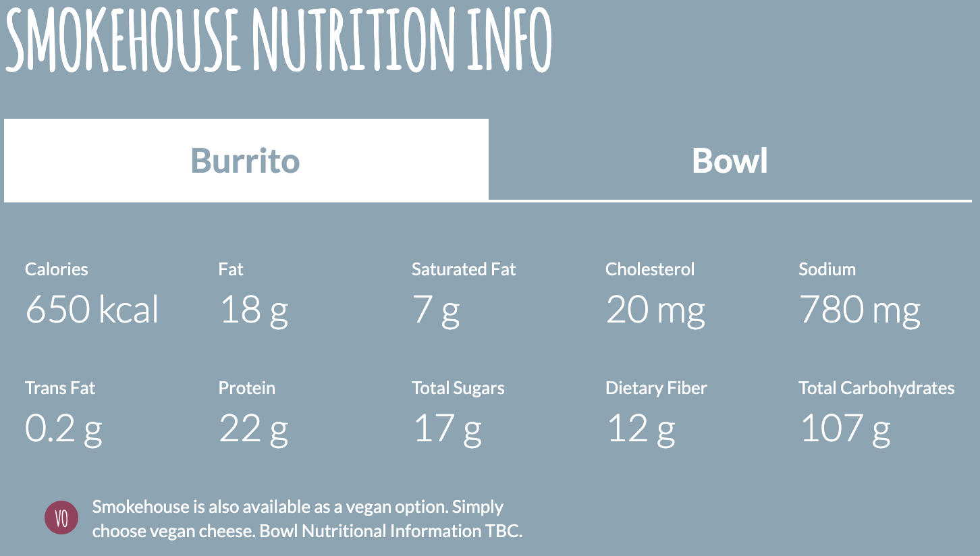Click the Protein label
The width and height of the screenshot is (980, 556).
(247, 388)
